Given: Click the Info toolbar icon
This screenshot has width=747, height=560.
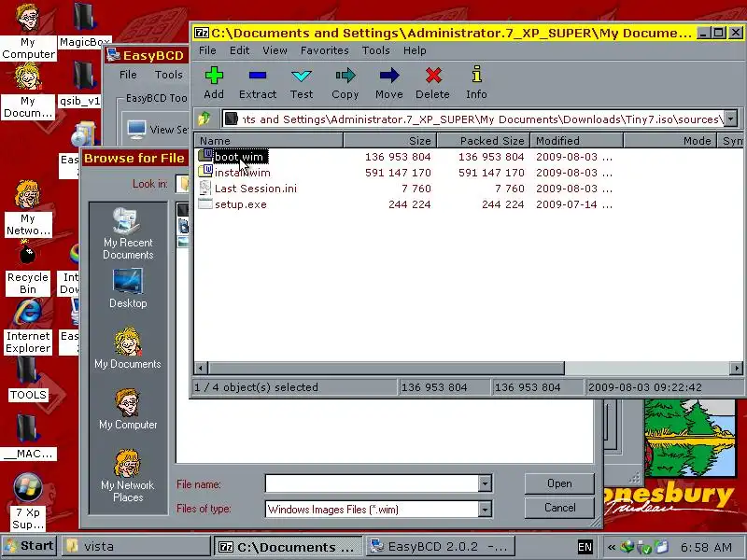Looking at the screenshot, I should click(x=476, y=83).
